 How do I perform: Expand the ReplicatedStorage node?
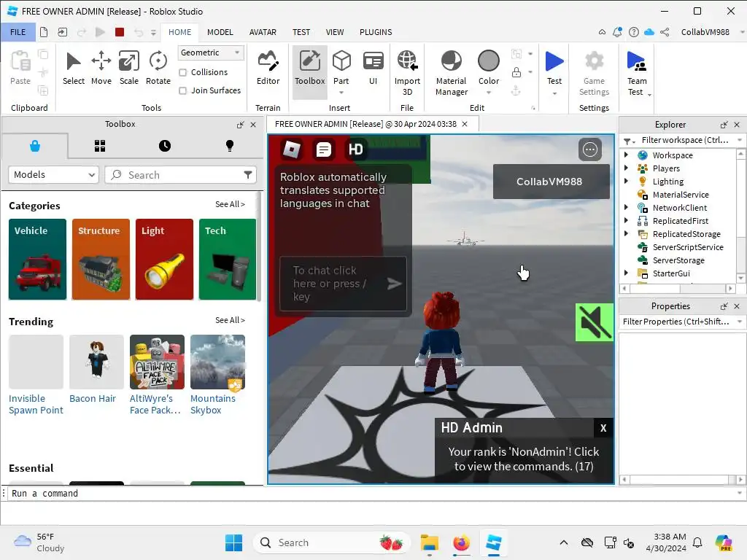pyautogui.click(x=626, y=233)
